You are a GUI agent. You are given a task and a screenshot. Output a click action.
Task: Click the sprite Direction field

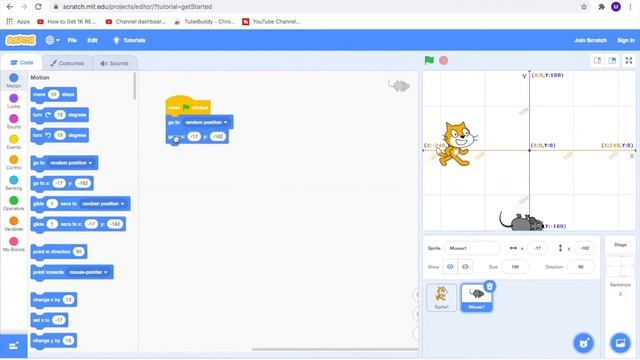coord(580,267)
